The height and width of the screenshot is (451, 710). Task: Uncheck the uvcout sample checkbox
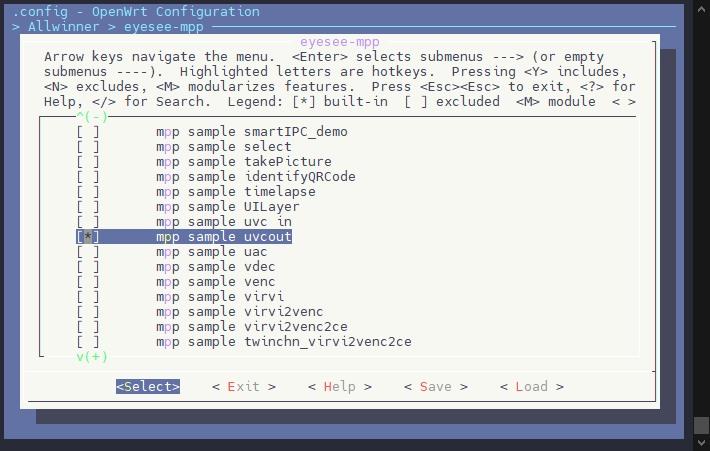tap(88, 236)
